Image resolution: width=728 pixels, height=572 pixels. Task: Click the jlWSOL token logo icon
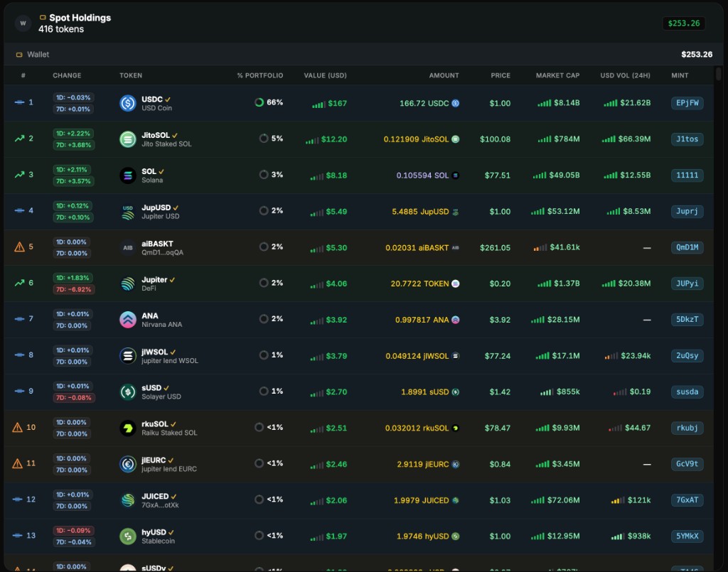click(128, 356)
